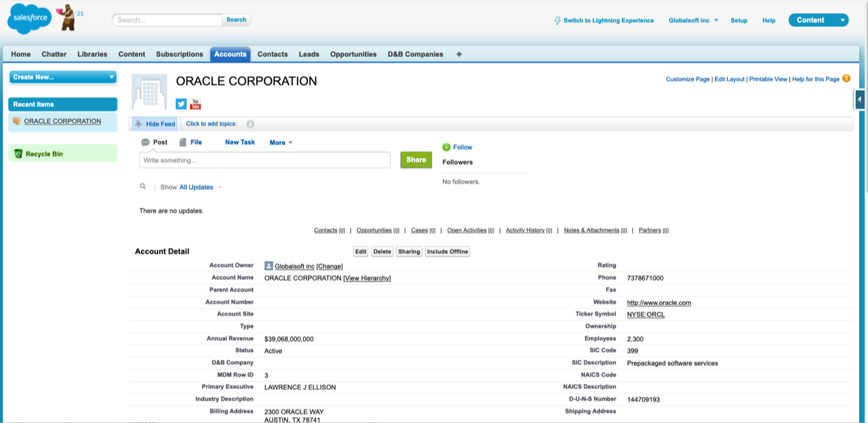Image resolution: width=868 pixels, height=423 pixels.
Task: Go to the Home tab
Action: [21, 54]
